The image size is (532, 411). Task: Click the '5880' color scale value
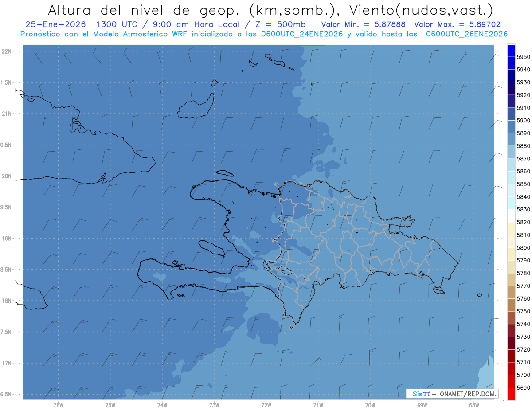[523, 146]
